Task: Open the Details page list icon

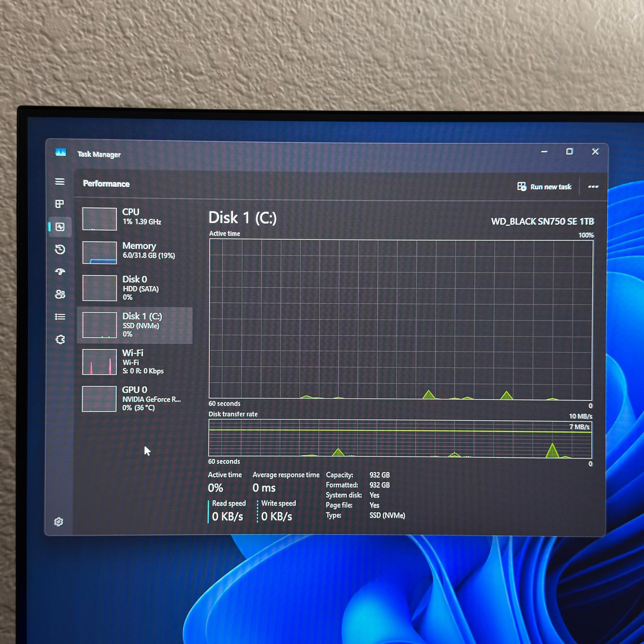Action: (x=60, y=317)
